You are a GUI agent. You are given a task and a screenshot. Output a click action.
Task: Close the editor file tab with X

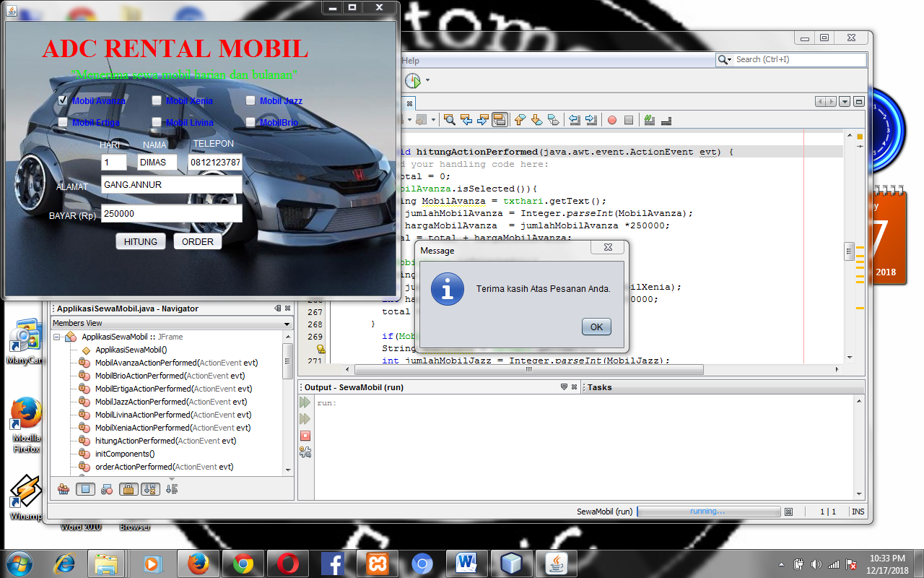point(409,103)
